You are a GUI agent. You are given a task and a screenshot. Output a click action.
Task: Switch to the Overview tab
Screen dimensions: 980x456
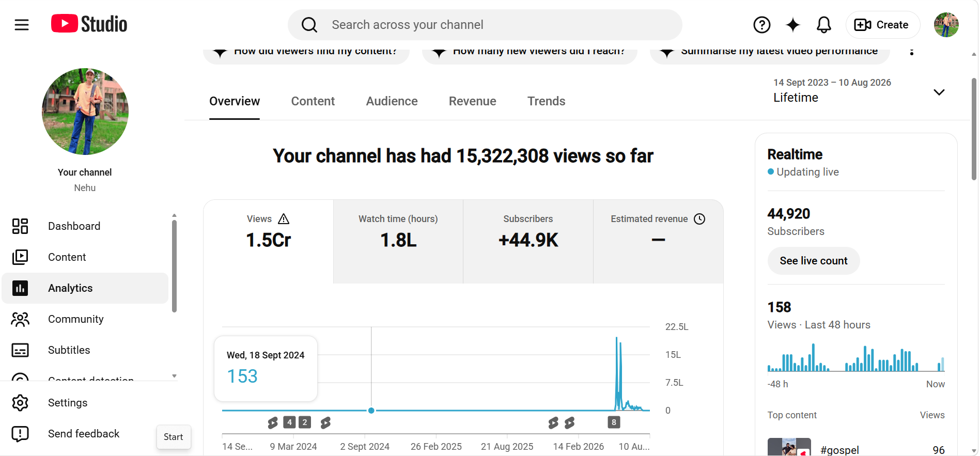tap(235, 101)
